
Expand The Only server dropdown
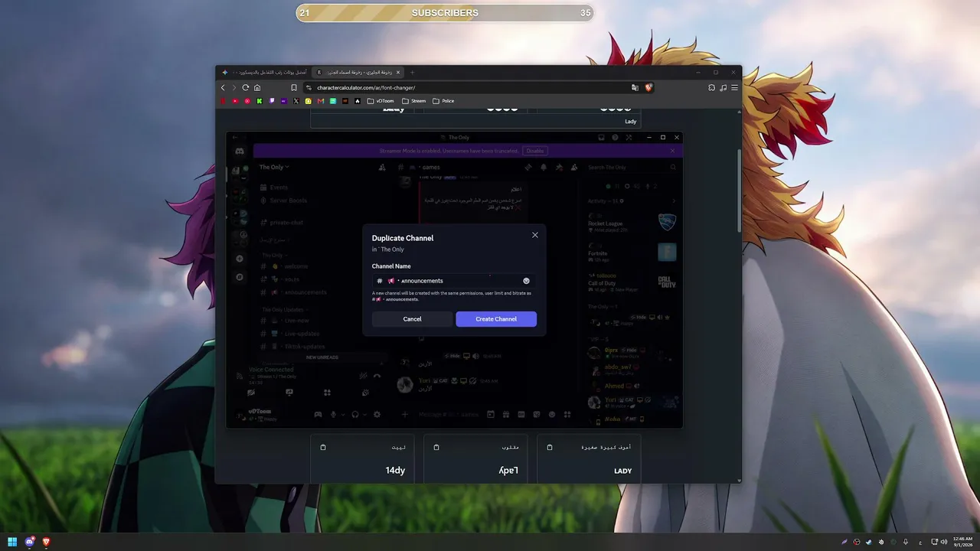coord(274,167)
